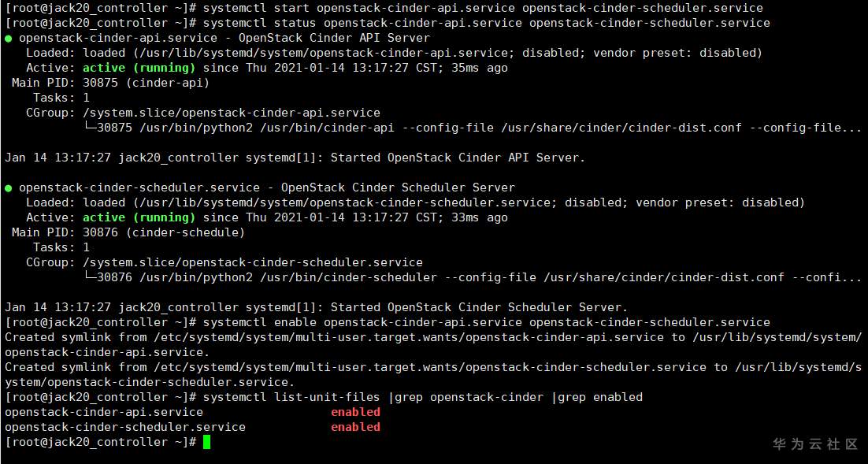Click the Huawei Cloud community watermark
This screenshot has height=464, width=868.
click(x=815, y=444)
